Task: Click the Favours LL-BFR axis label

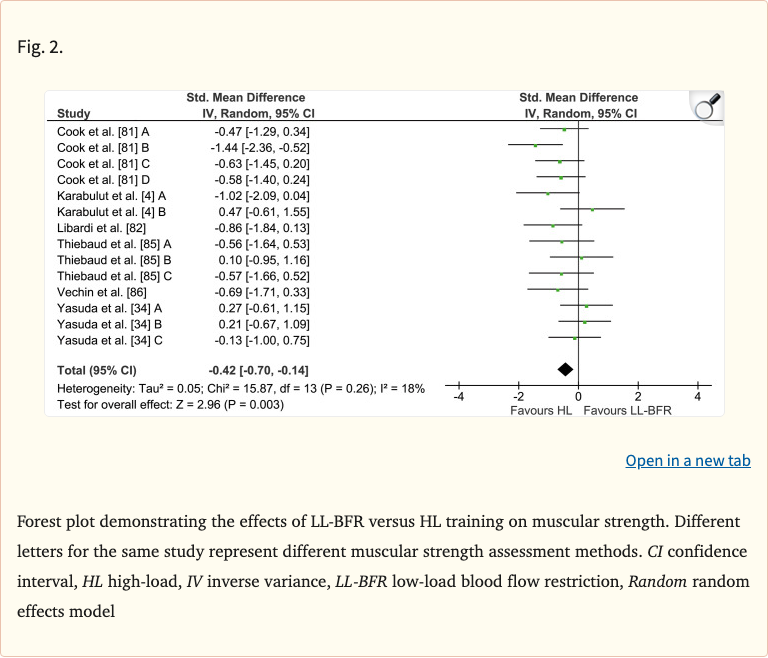Action: click(629, 411)
